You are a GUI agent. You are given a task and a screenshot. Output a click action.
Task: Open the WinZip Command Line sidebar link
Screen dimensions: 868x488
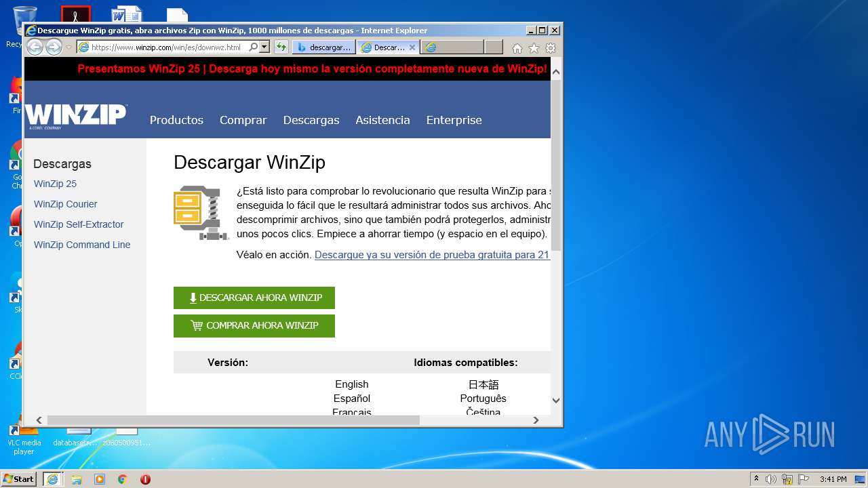[x=82, y=245]
